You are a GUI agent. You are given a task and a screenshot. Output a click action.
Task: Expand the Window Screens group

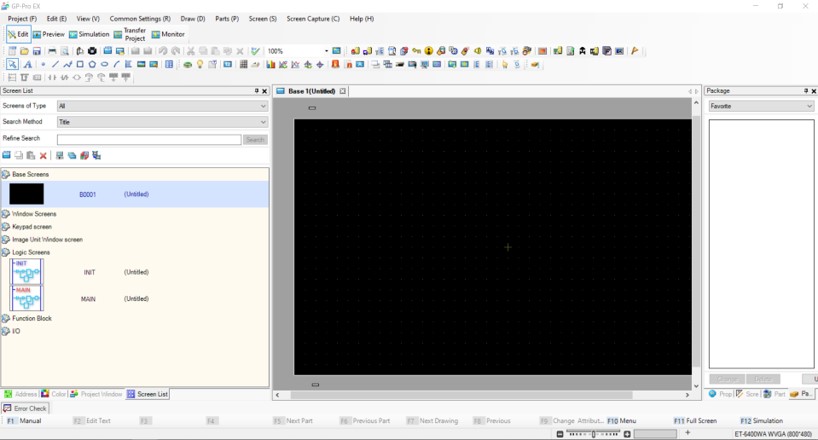tap(6, 214)
